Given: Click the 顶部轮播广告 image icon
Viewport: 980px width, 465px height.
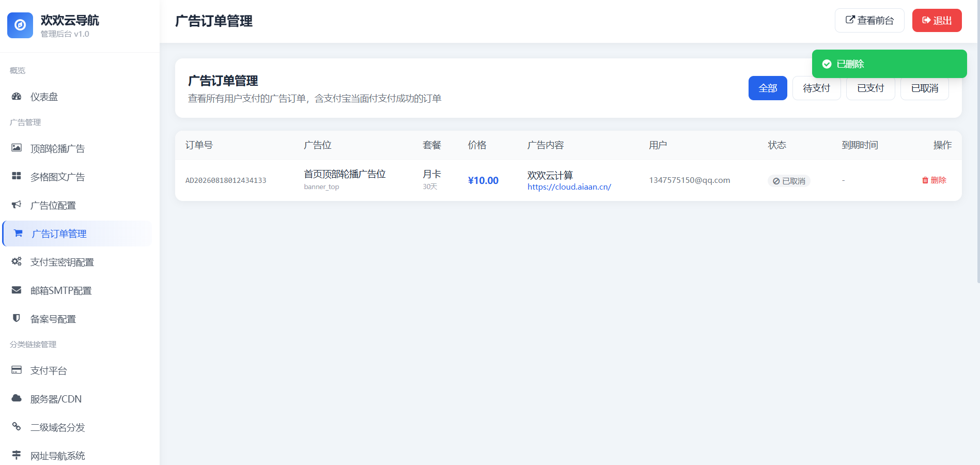Looking at the screenshot, I should coord(17,148).
